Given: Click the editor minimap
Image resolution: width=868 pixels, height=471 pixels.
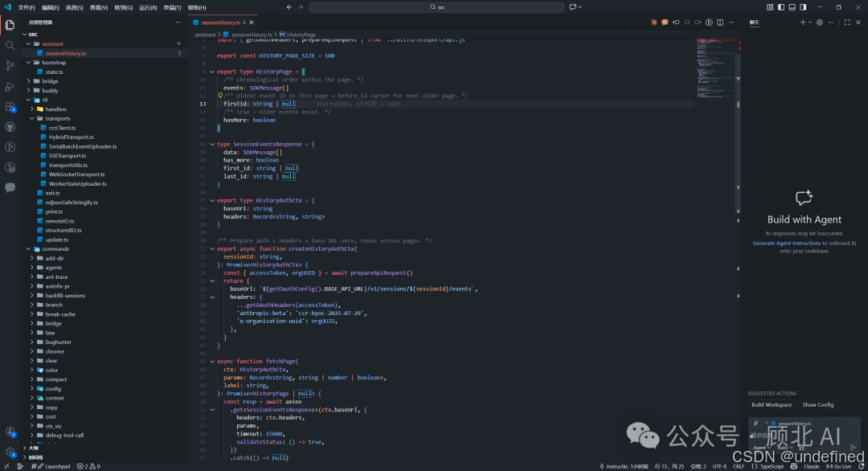Looking at the screenshot, I should (716, 68).
